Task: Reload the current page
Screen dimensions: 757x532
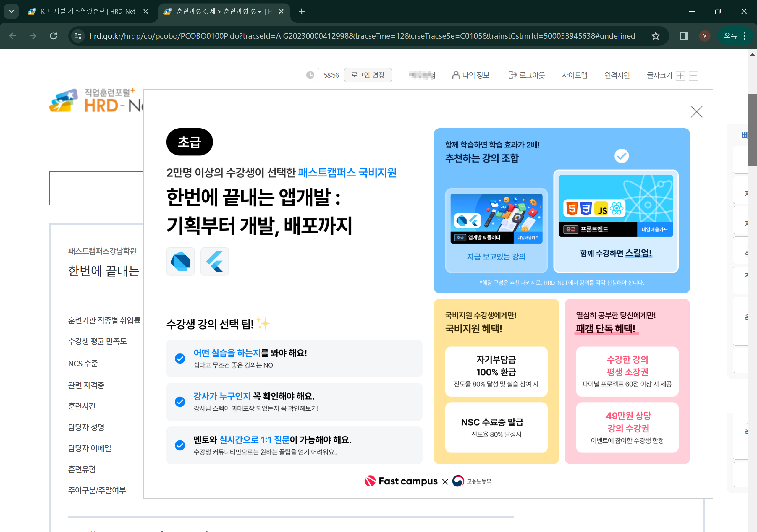Action: (54, 35)
